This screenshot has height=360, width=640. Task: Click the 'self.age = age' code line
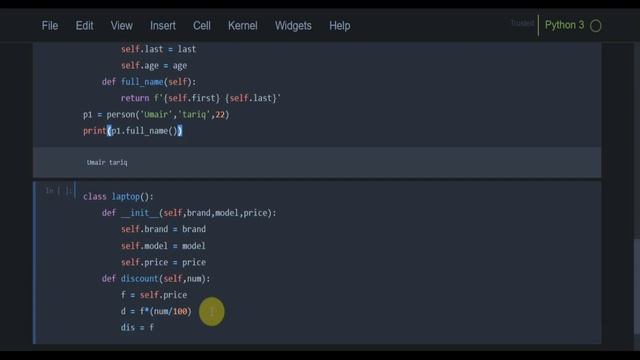point(154,65)
